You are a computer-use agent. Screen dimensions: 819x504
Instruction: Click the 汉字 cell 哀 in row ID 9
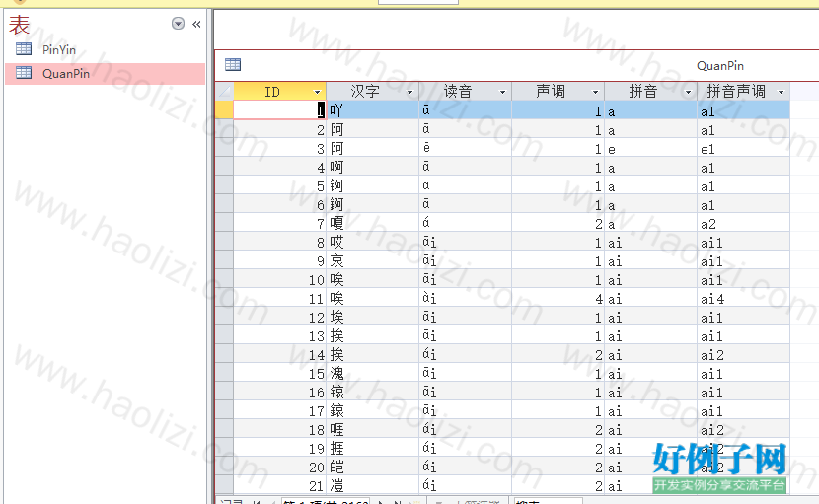(373, 261)
